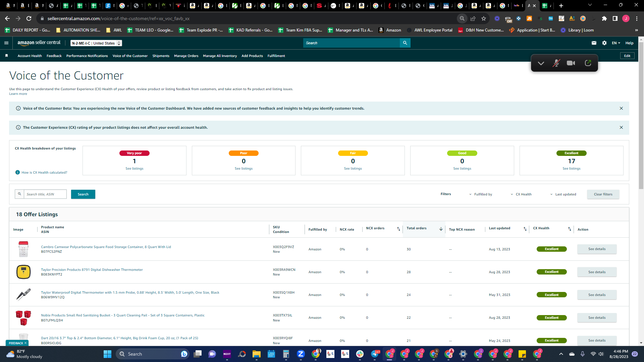The height and width of the screenshot is (362, 644).
Task: Open the seller messages envelope icon
Action: (594, 43)
